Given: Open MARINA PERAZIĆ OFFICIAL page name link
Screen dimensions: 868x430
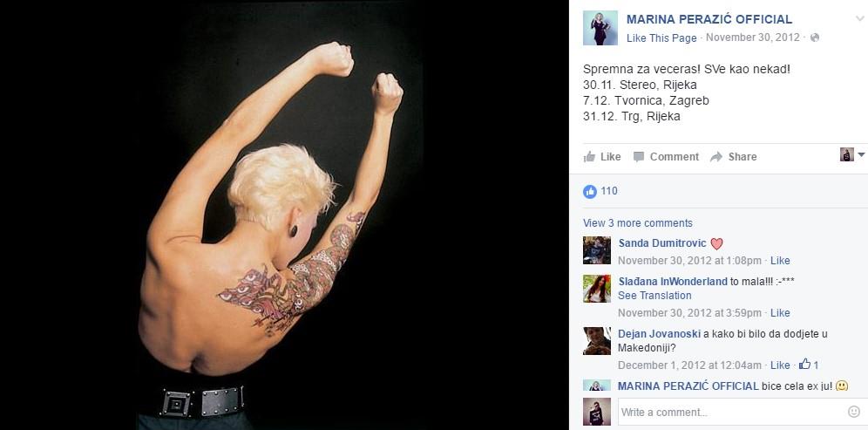Looking at the screenshot, I should coord(709,19).
